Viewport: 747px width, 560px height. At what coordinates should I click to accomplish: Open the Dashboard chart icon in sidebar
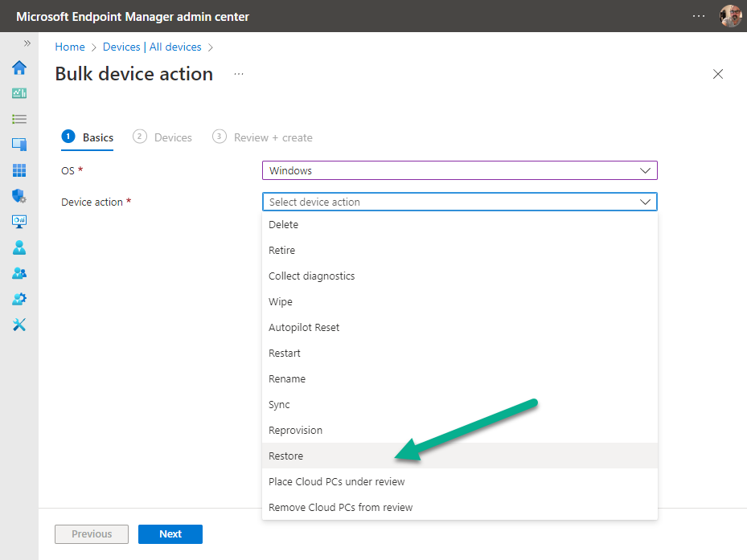(x=19, y=93)
